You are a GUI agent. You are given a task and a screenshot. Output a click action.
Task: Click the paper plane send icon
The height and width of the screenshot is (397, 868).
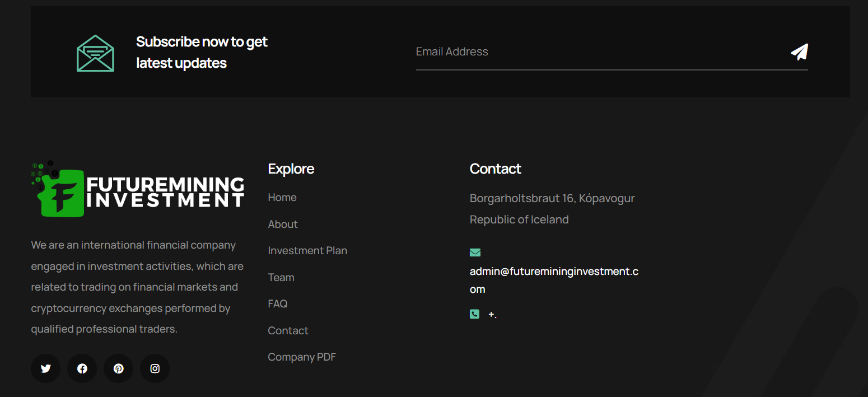point(799,52)
